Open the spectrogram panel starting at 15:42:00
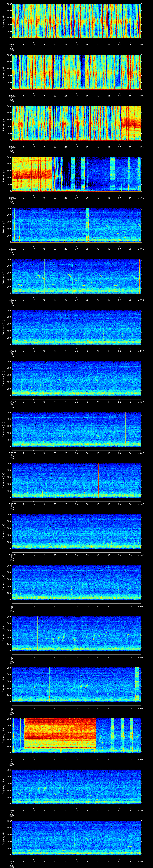This screenshot has height=868, width=153. [76, 583]
